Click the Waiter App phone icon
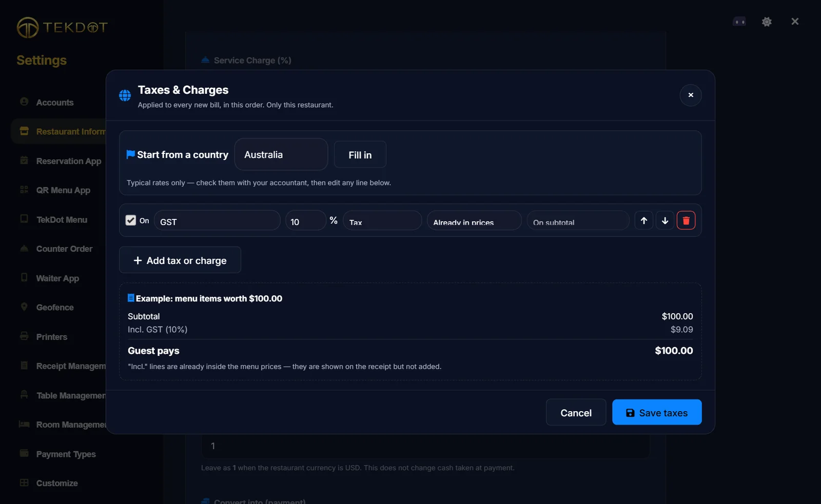The height and width of the screenshot is (504, 821). [x=24, y=277]
